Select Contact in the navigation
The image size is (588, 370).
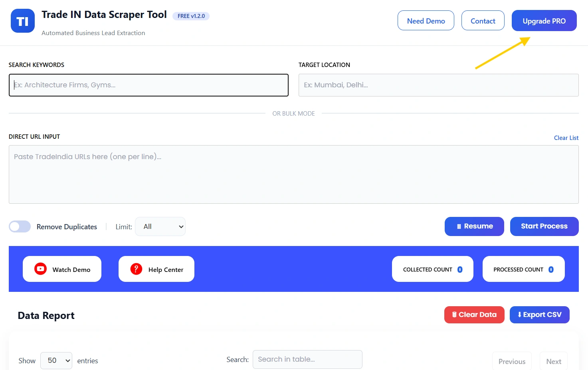pyautogui.click(x=483, y=20)
